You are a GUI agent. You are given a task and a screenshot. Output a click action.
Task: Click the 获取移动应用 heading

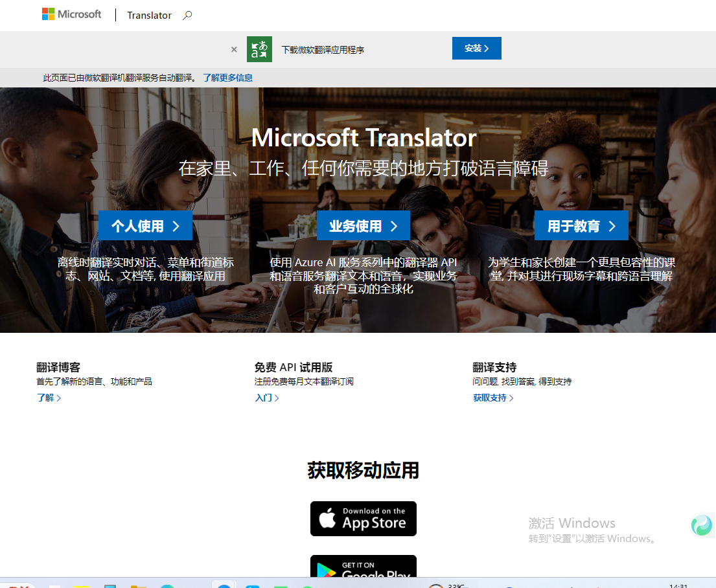click(364, 470)
